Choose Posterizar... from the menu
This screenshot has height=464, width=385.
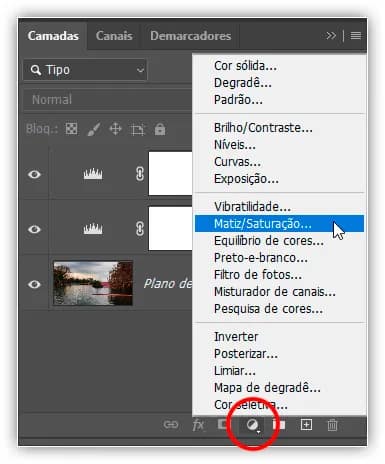(279, 354)
